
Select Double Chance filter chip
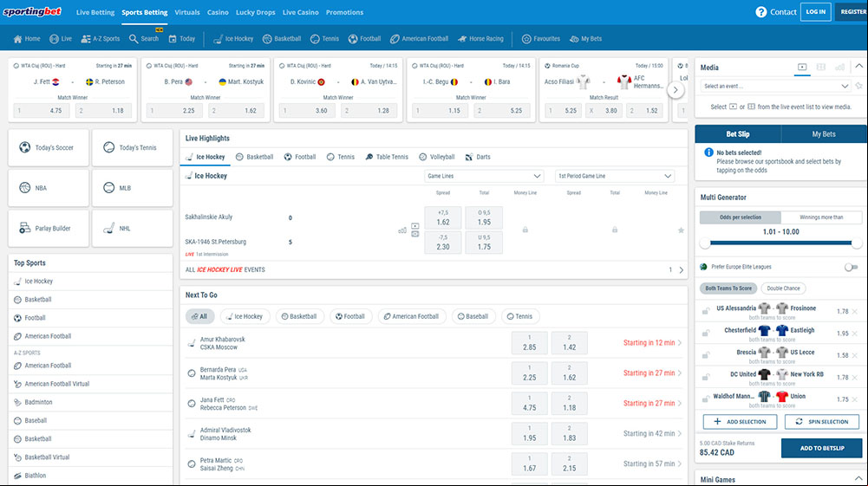[x=783, y=288]
